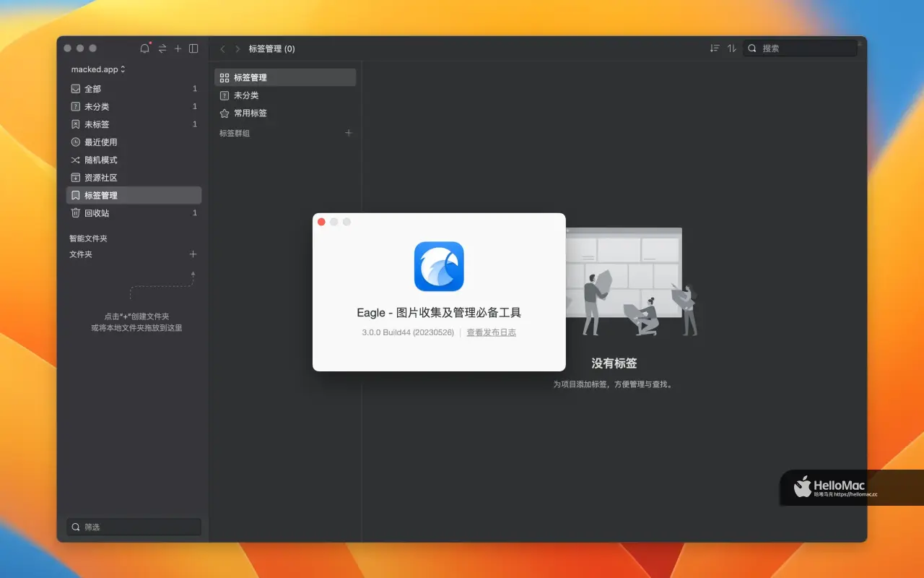
Task: Open the macked.app library dropdown
Action: 98,69
